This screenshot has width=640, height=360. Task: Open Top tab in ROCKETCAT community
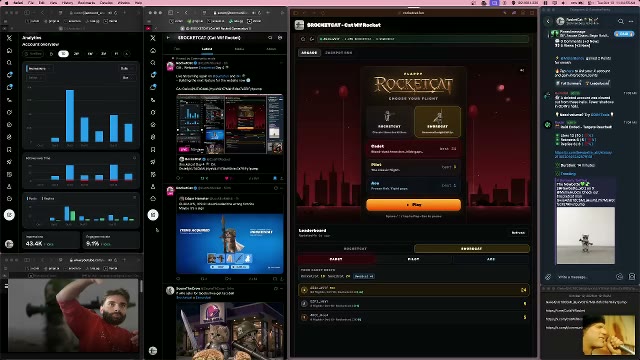point(177,49)
